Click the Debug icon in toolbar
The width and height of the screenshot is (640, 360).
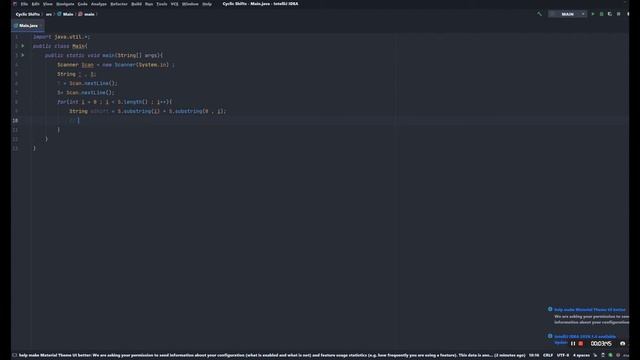(601, 14)
